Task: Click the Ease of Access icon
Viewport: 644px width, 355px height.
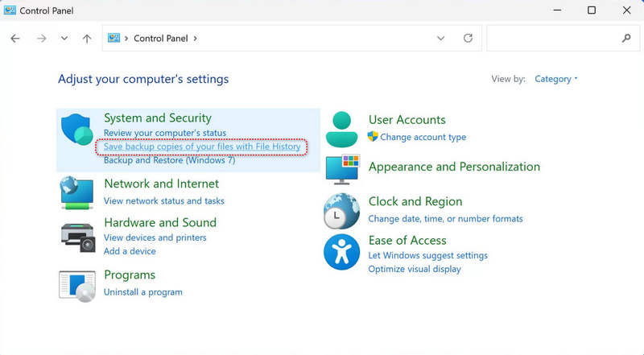Action: tap(341, 252)
